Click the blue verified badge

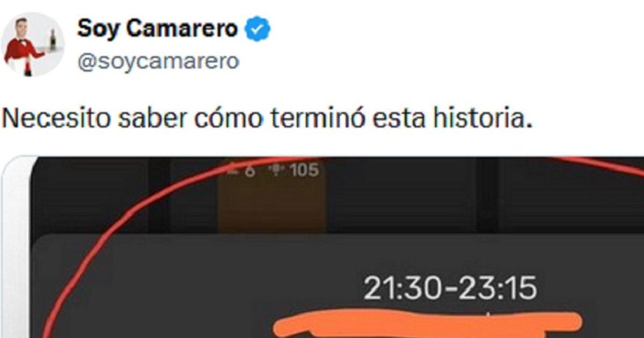pos(258,29)
